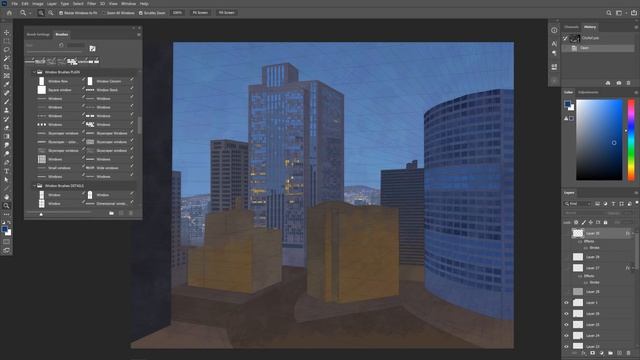Viewport: 640px width, 360px height.
Task: Switch to the Brush Settings tab
Action: [38, 35]
